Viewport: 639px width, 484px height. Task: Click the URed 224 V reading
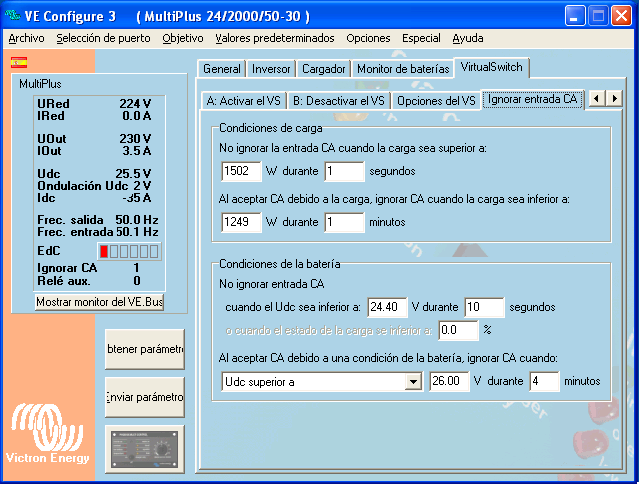click(94, 104)
